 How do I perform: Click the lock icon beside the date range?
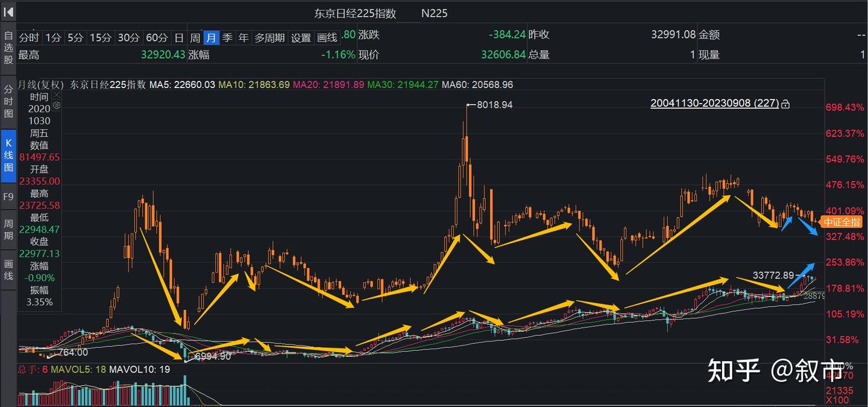(785, 104)
